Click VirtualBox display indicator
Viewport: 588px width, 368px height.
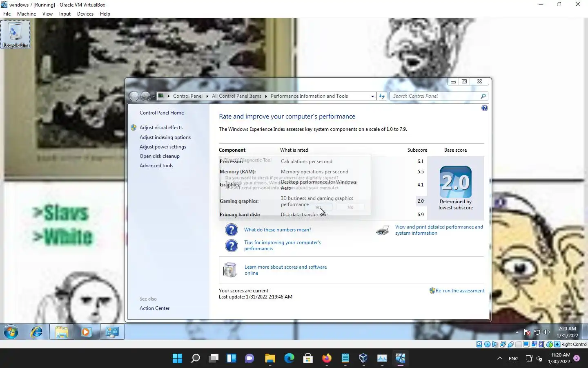[526, 344]
